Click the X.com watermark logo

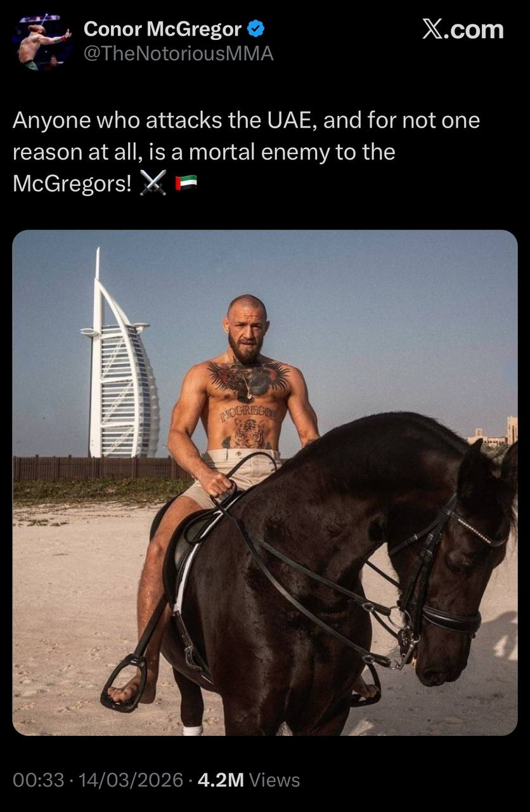click(x=463, y=29)
